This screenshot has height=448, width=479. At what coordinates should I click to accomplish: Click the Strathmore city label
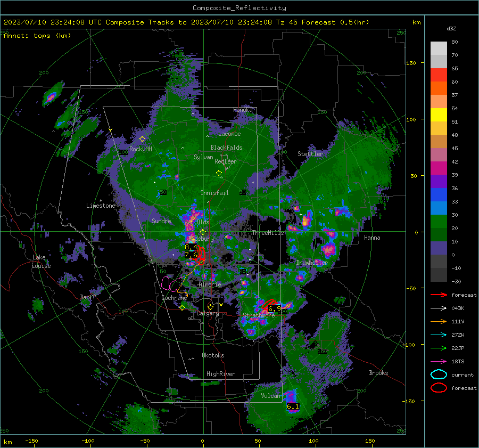coord(259,315)
